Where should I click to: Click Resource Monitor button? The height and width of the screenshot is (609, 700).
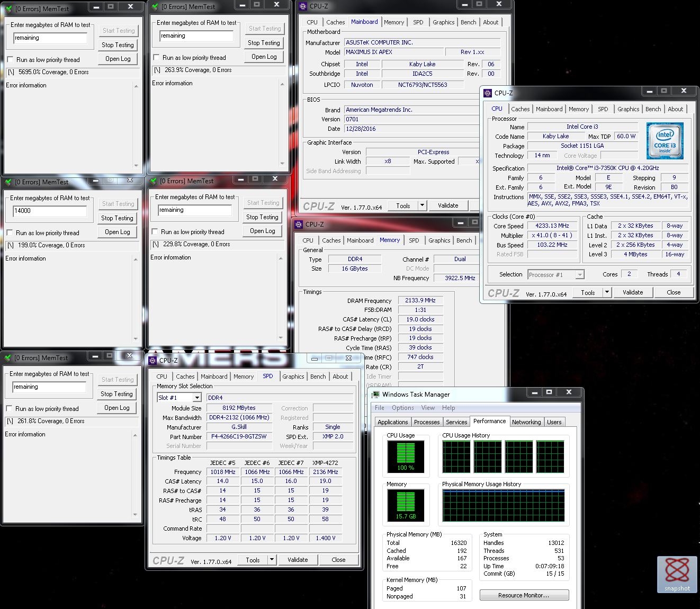tap(524, 595)
